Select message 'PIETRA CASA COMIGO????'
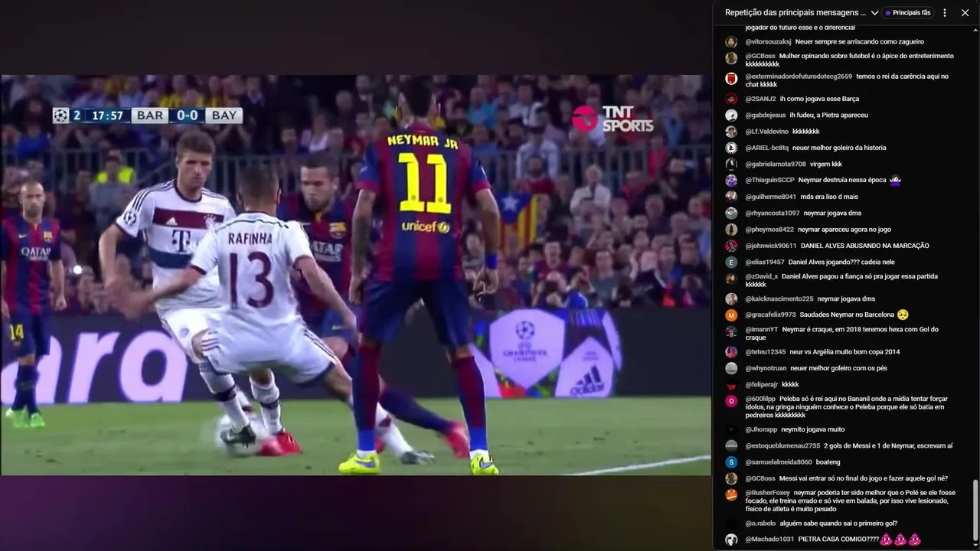 tap(838, 540)
